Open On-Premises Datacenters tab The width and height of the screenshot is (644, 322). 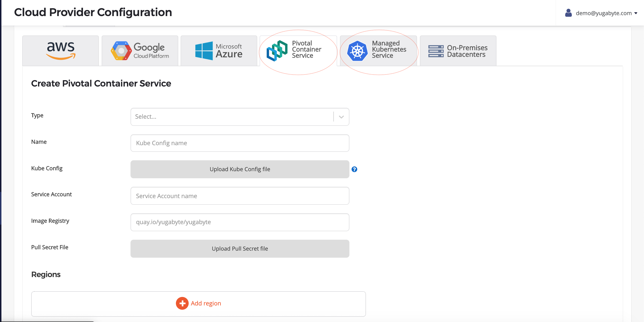click(x=458, y=51)
